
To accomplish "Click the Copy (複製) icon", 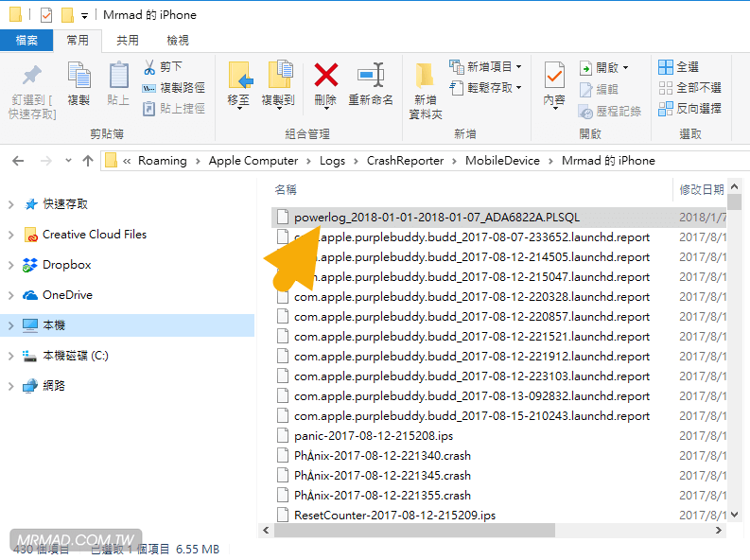I will (78, 75).
